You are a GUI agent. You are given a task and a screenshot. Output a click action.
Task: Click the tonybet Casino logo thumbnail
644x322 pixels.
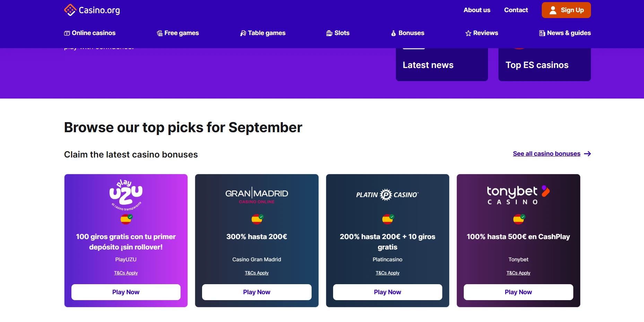(x=519, y=195)
